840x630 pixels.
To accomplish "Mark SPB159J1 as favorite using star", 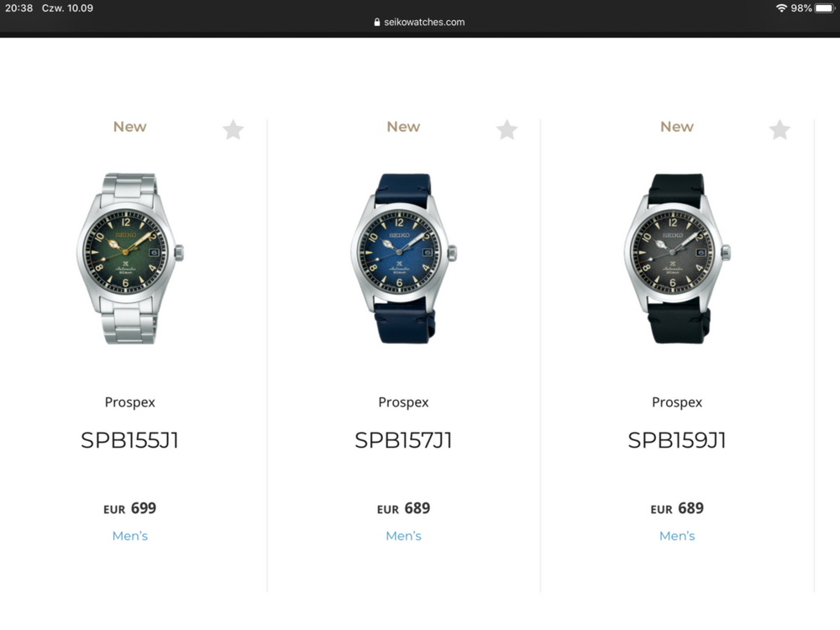I will [780, 129].
